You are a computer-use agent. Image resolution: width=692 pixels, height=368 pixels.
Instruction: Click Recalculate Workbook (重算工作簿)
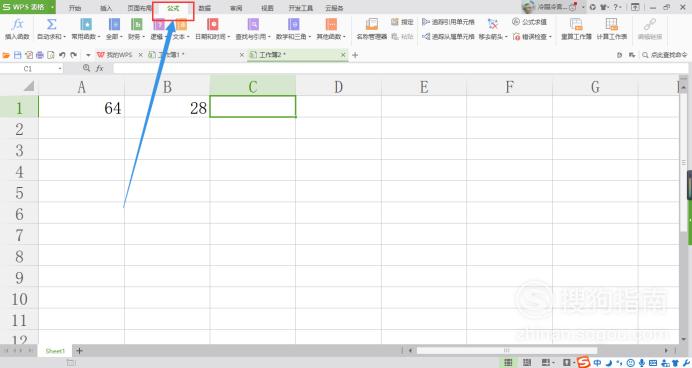coord(576,29)
